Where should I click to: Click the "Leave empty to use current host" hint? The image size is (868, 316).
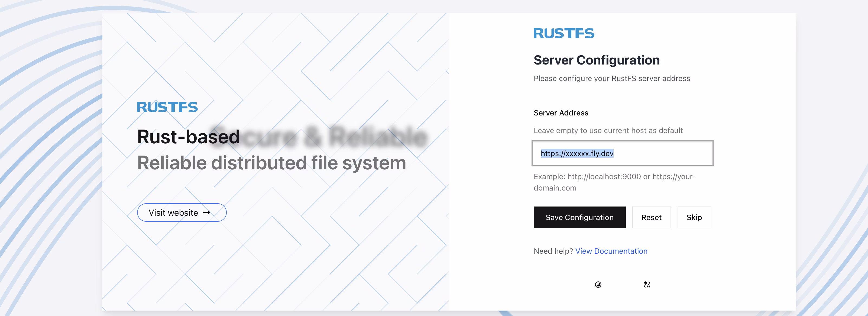pos(608,131)
